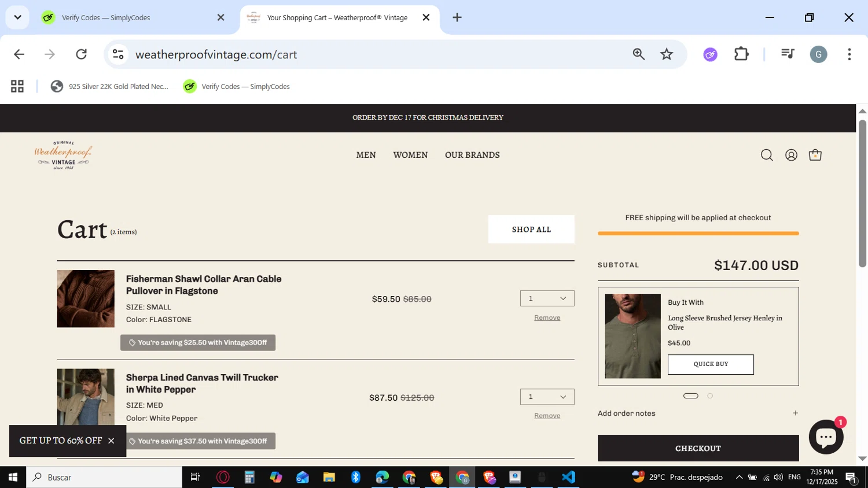
Task: Open the tab search dropdown arrow
Action: pyautogui.click(x=17, y=17)
